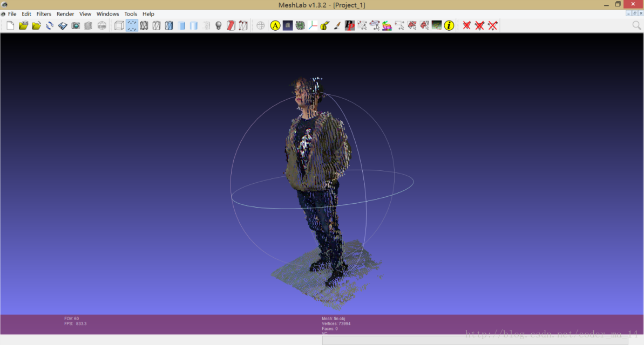The height and width of the screenshot is (345, 644).
Task: Click the point cloud person in viewport
Action: [318, 181]
